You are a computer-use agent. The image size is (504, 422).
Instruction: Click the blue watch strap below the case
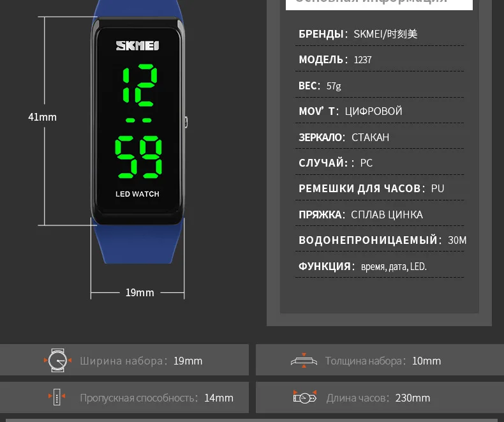coord(138,243)
